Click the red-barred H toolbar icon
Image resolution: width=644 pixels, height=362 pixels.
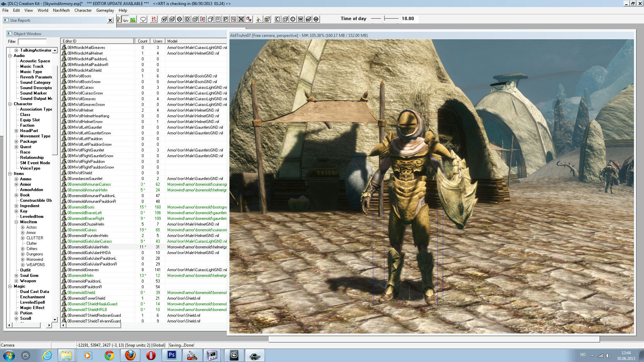tap(203, 19)
